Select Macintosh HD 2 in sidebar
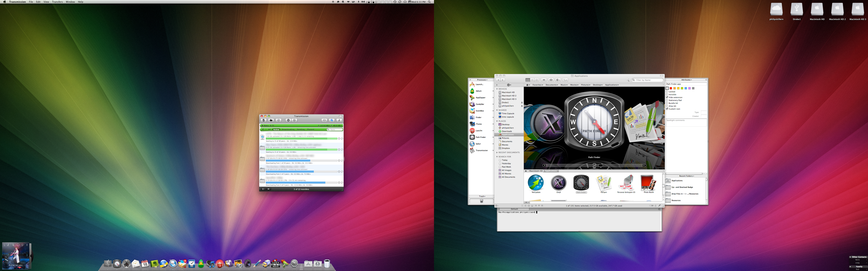 click(509, 96)
